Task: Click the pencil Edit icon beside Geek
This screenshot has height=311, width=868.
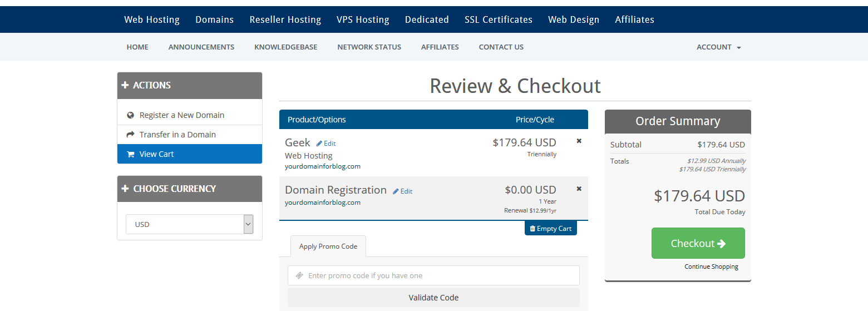Action: coord(319,144)
